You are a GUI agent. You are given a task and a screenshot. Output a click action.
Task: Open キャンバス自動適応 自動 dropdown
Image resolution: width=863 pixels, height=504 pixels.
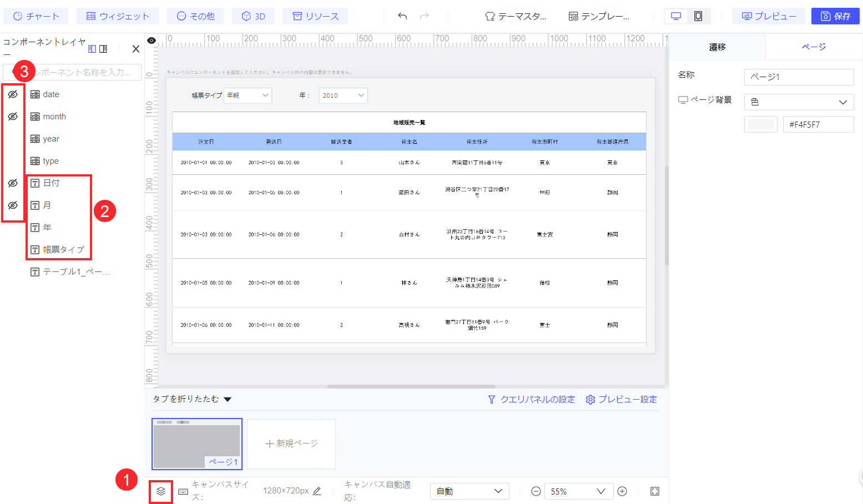tap(470, 491)
